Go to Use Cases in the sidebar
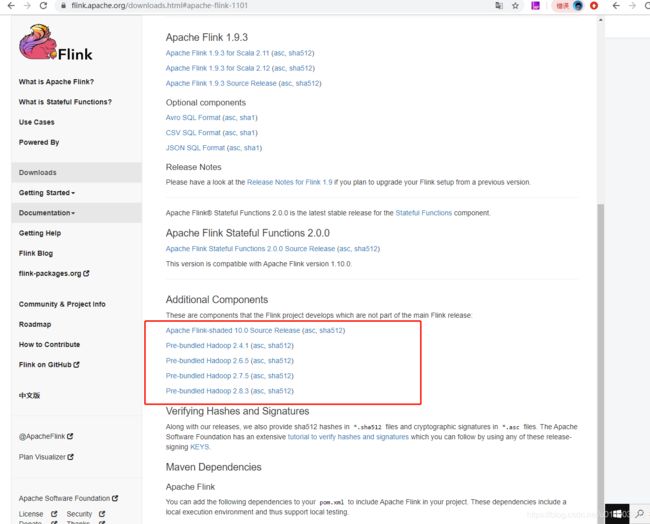 point(36,122)
